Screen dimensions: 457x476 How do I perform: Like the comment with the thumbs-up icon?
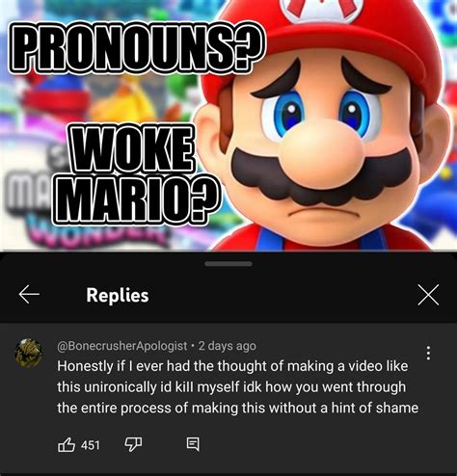coord(67,444)
